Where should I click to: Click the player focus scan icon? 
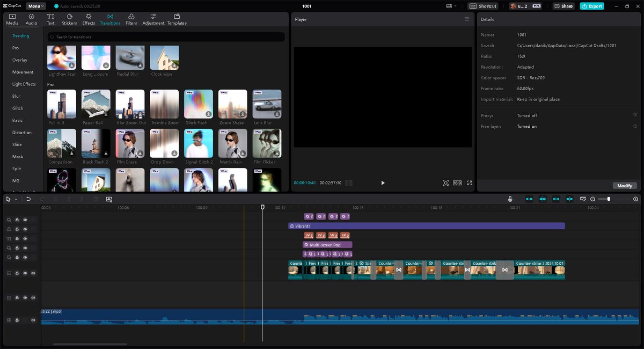click(445, 183)
